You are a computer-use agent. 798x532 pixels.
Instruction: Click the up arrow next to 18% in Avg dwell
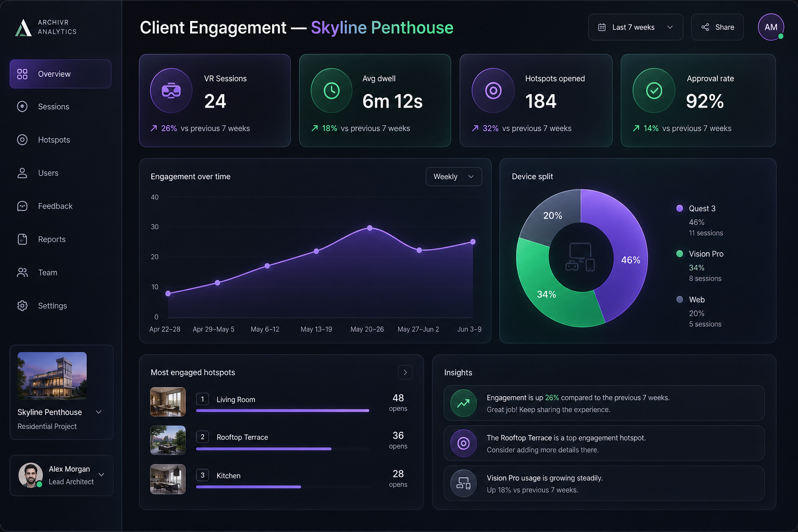[314, 128]
